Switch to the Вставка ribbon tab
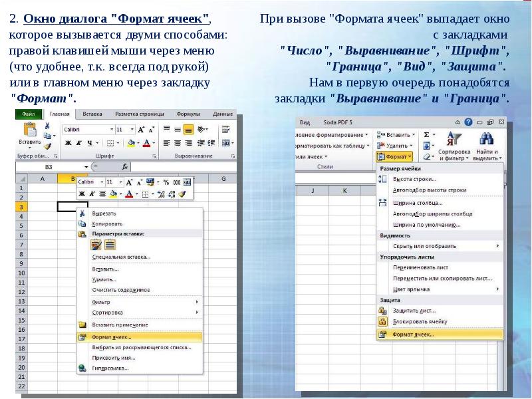 tap(92, 114)
